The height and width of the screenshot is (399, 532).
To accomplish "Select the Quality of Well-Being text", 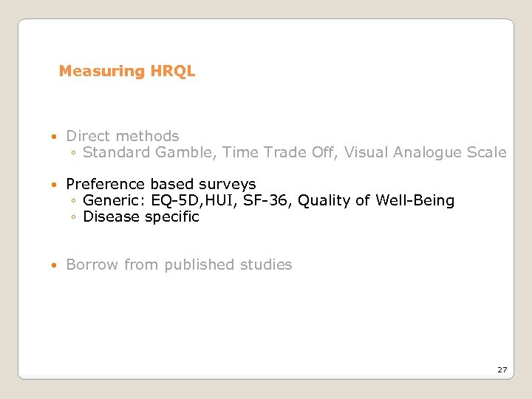I will 376,200.
